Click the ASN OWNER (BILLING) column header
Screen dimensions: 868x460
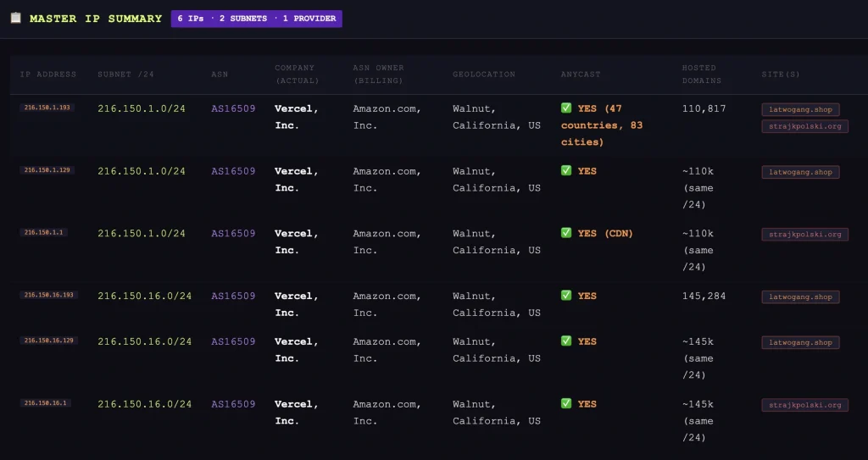point(379,75)
